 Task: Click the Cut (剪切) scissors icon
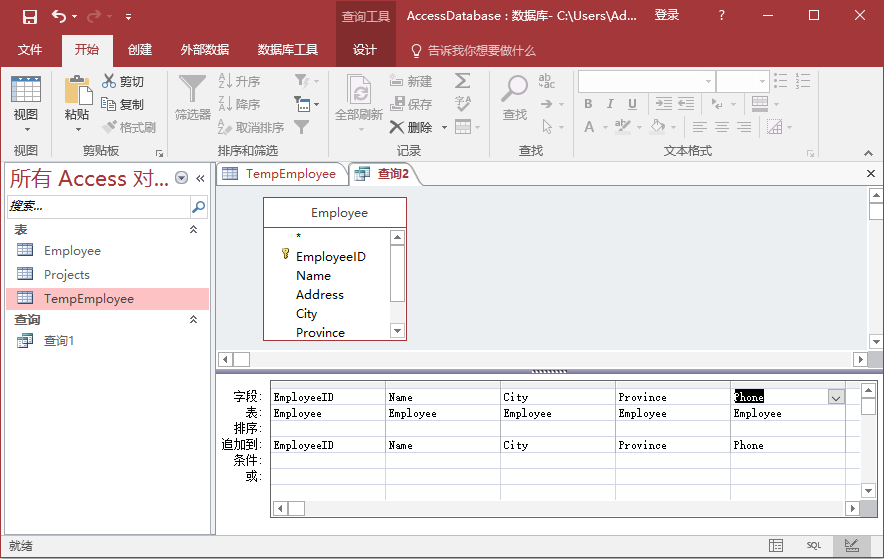[109, 81]
